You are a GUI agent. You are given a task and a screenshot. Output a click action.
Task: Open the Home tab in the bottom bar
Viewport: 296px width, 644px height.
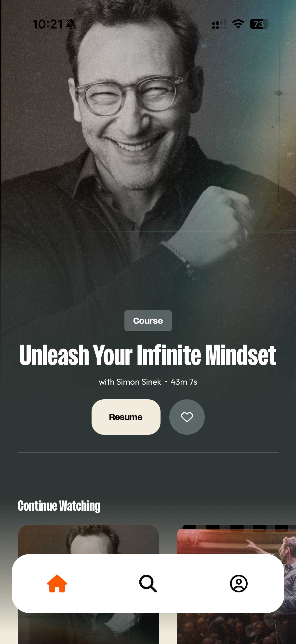(x=57, y=583)
